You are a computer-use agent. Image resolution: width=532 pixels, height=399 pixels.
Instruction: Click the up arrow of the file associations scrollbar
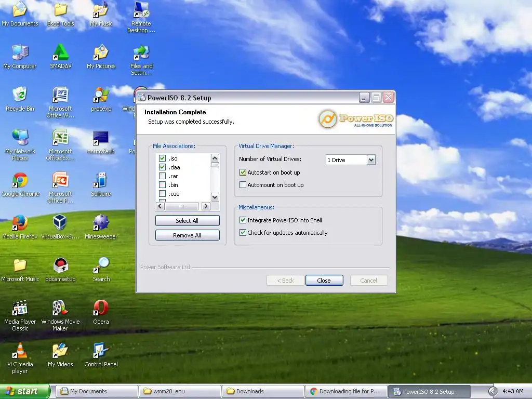coord(215,158)
